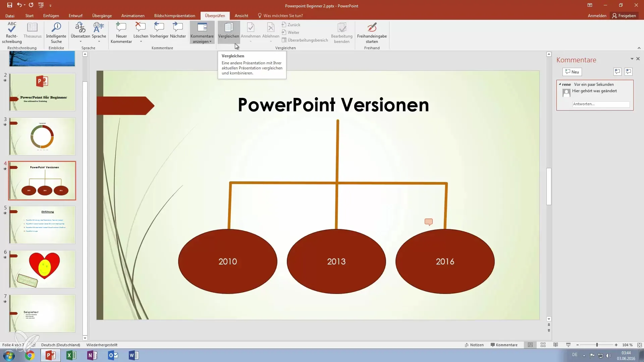Open the Animationen tab

point(133,16)
